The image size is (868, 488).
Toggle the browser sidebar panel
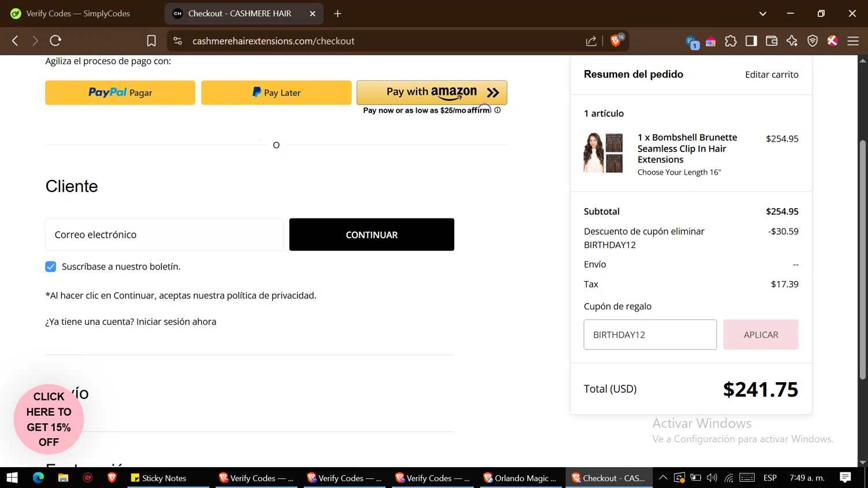tap(751, 41)
